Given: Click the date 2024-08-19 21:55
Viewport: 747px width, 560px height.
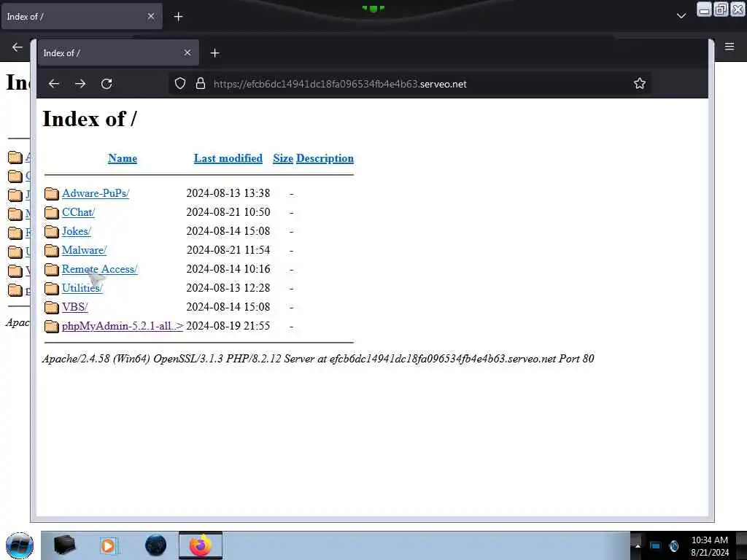Looking at the screenshot, I should point(228,326).
